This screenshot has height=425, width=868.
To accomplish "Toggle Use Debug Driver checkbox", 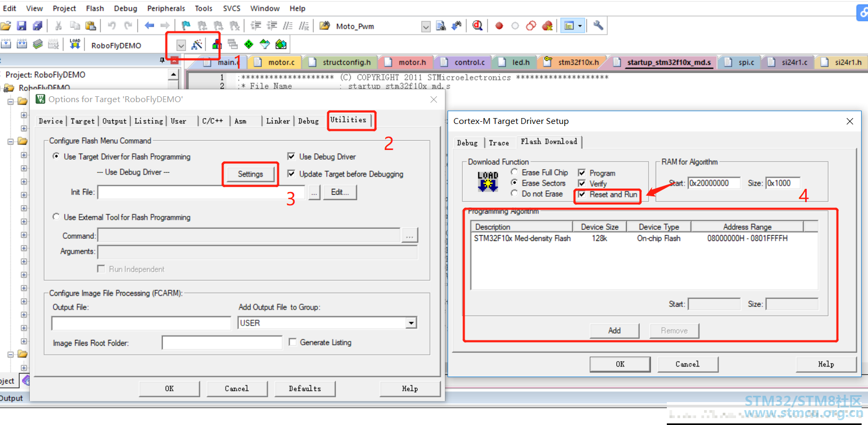I will coord(291,156).
